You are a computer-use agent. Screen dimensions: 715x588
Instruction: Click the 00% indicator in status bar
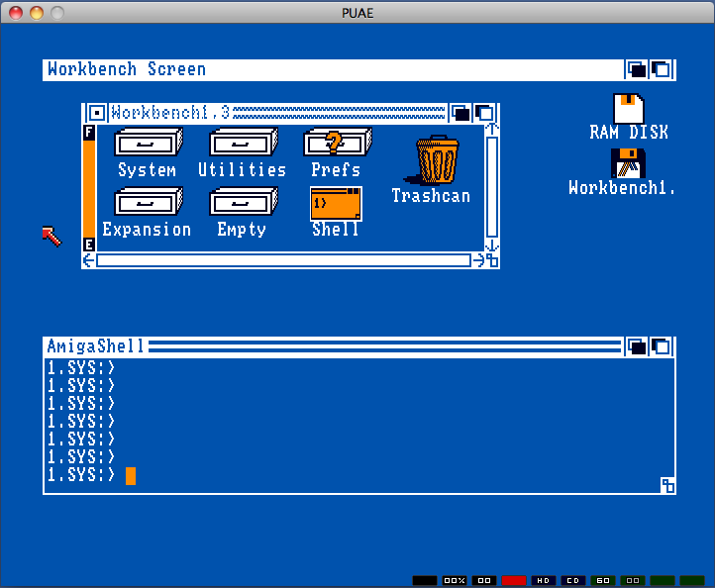click(x=455, y=580)
